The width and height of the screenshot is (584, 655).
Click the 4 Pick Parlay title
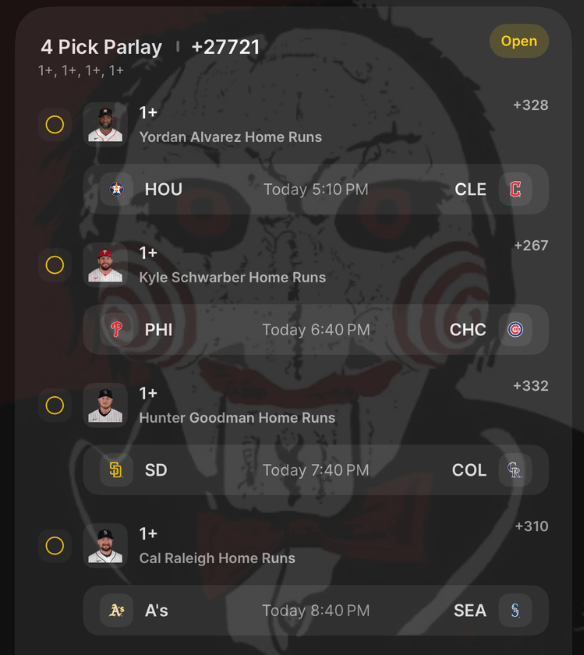click(x=102, y=47)
